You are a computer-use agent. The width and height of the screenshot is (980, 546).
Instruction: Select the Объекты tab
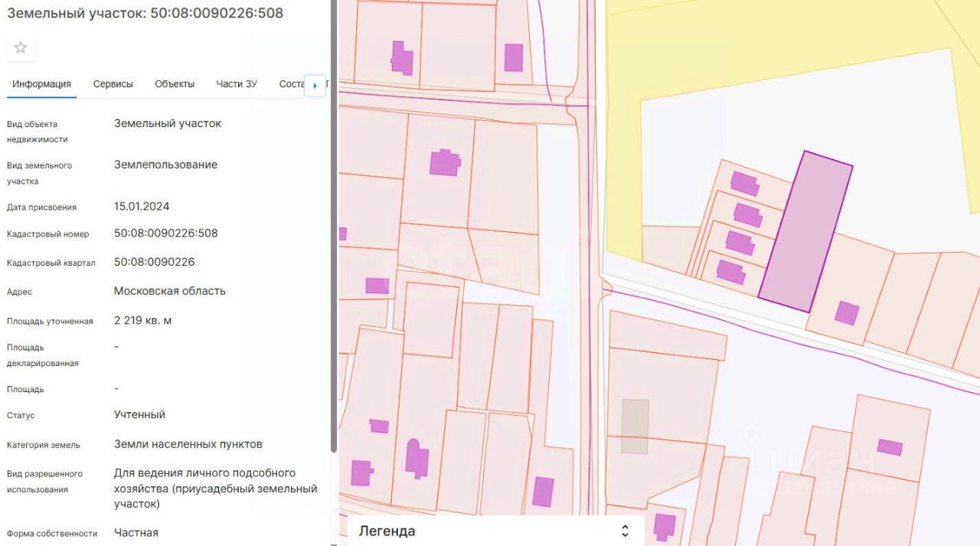(x=175, y=84)
